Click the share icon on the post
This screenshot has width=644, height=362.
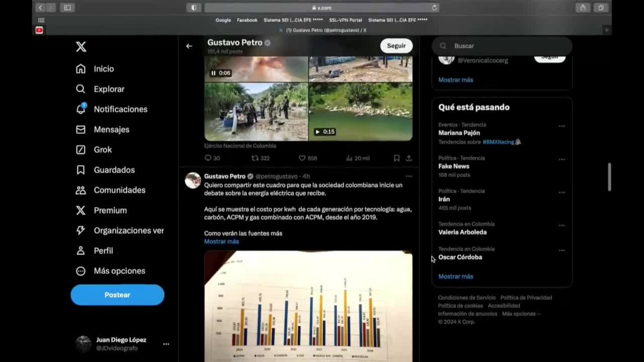click(x=409, y=158)
